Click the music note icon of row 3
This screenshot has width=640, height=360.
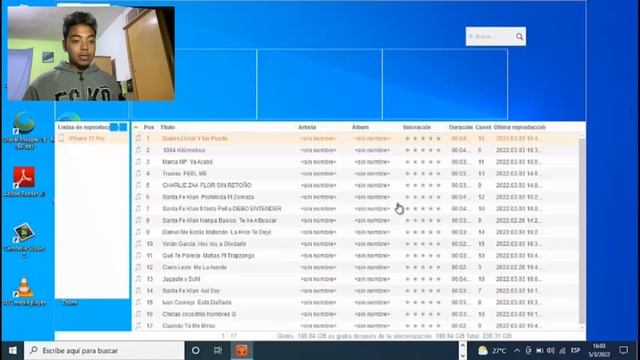coord(138,162)
